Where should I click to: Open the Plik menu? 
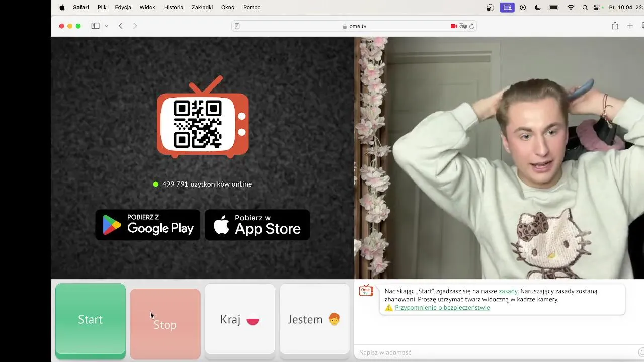point(102,8)
